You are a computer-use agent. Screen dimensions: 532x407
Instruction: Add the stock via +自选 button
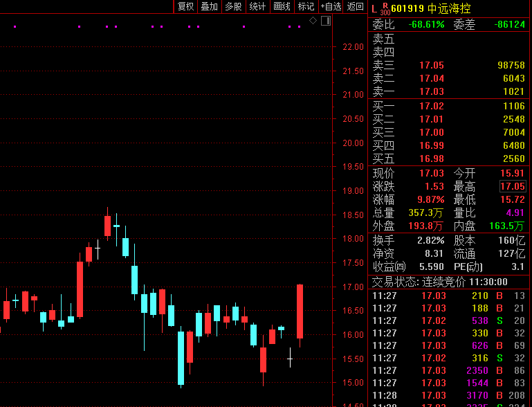point(331,7)
